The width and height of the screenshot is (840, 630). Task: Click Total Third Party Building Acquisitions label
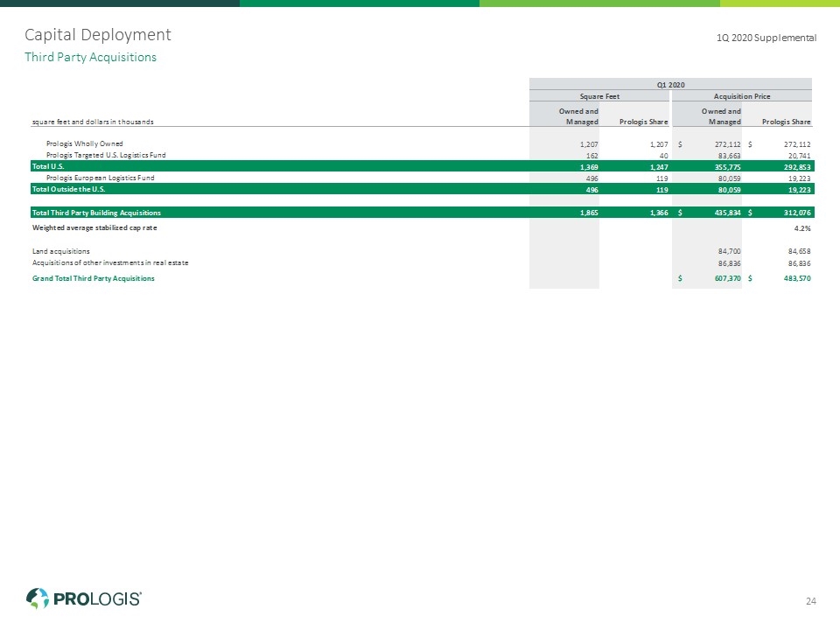point(96,213)
